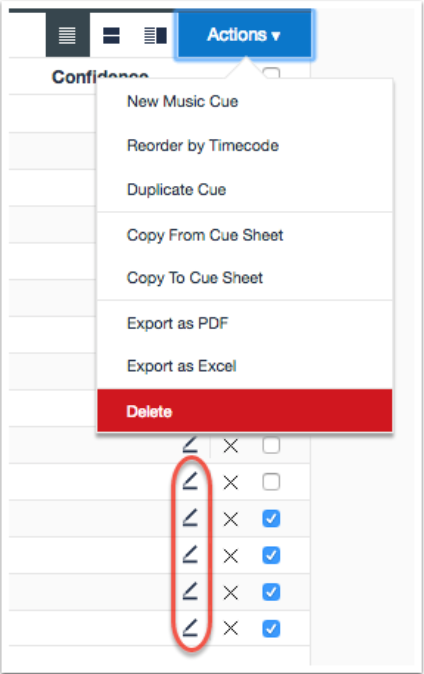Select Reorder by Timecode
The height and width of the screenshot is (674, 424).
203,146
